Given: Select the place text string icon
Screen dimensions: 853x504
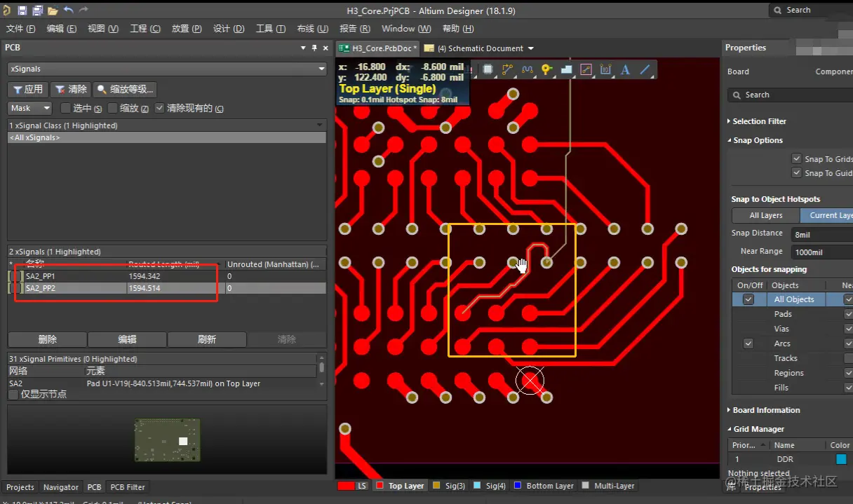Looking at the screenshot, I should (626, 69).
